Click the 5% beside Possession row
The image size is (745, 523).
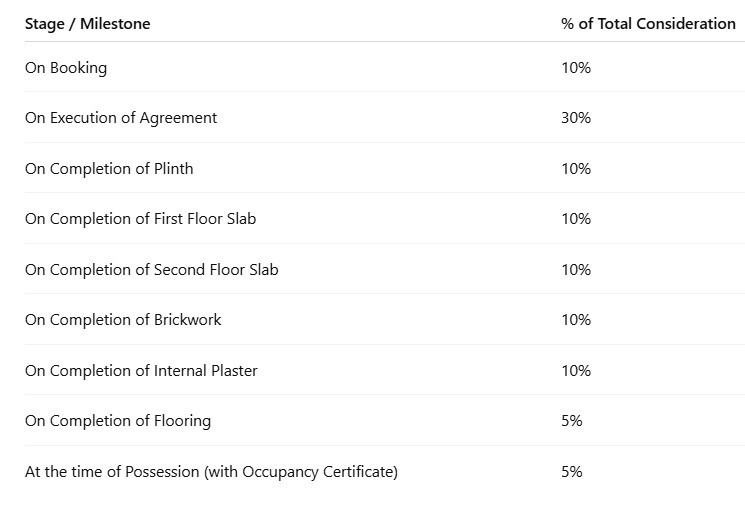(572, 472)
